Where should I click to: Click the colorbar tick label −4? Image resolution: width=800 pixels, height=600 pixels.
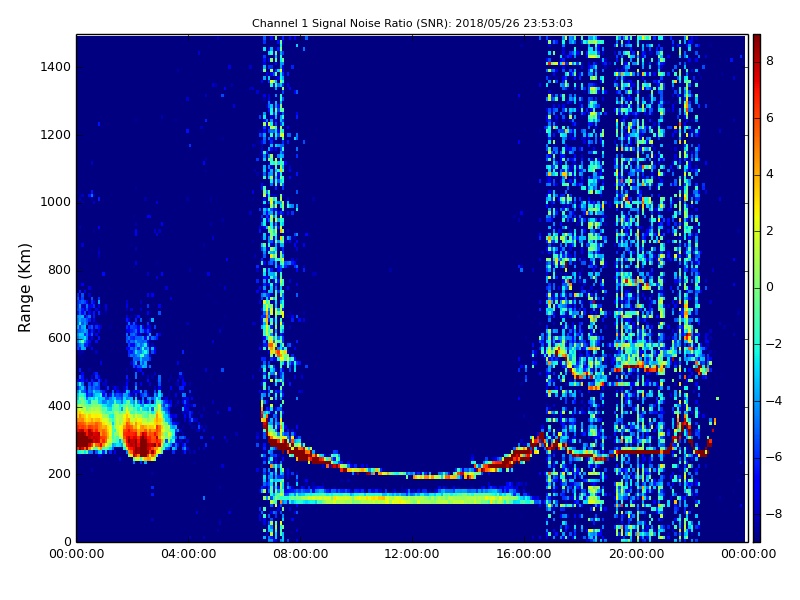click(x=774, y=401)
